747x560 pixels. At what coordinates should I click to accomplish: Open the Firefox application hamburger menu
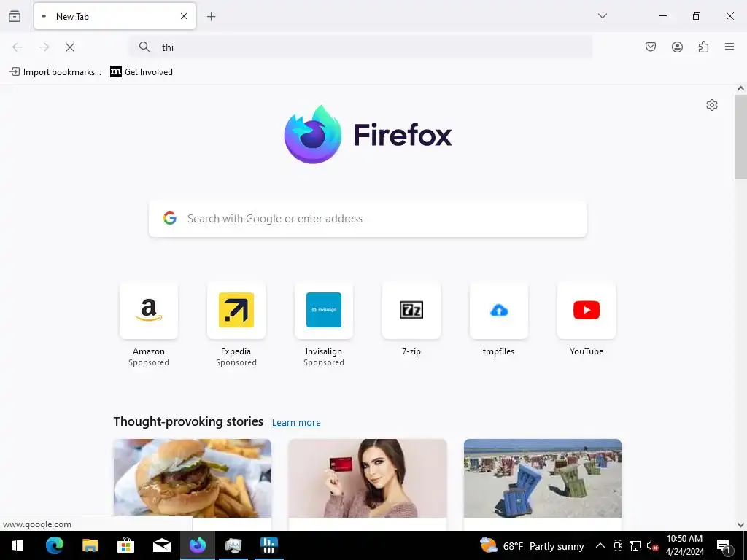point(729,47)
